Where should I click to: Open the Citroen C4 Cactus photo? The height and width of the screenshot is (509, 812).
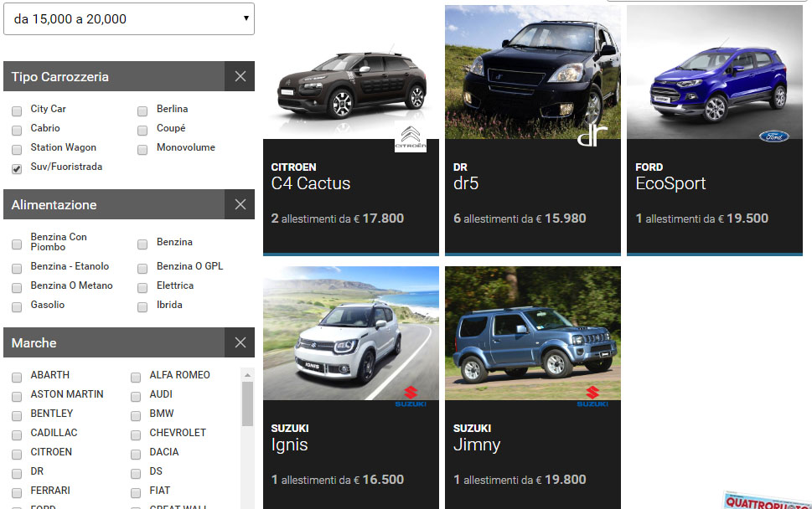(351, 72)
